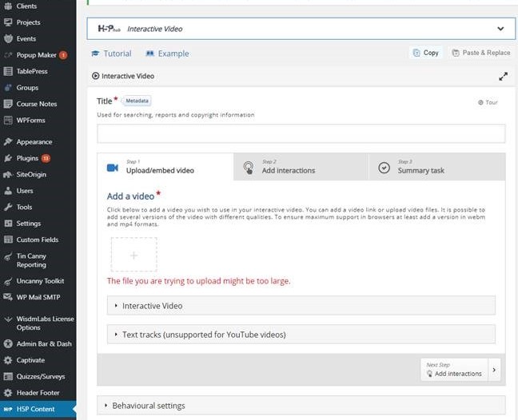Click the WPForms icon
This screenshot has width=518, height=420.
point(8,120)
